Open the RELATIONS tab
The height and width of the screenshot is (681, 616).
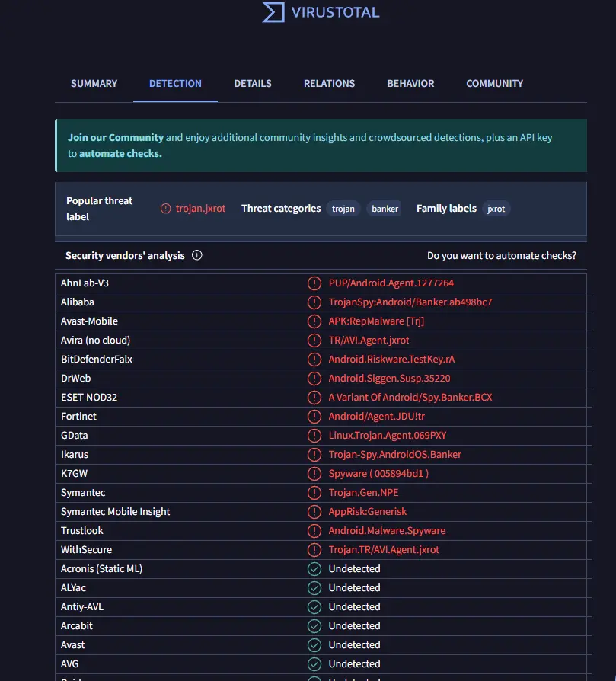[x=329, y=83]
